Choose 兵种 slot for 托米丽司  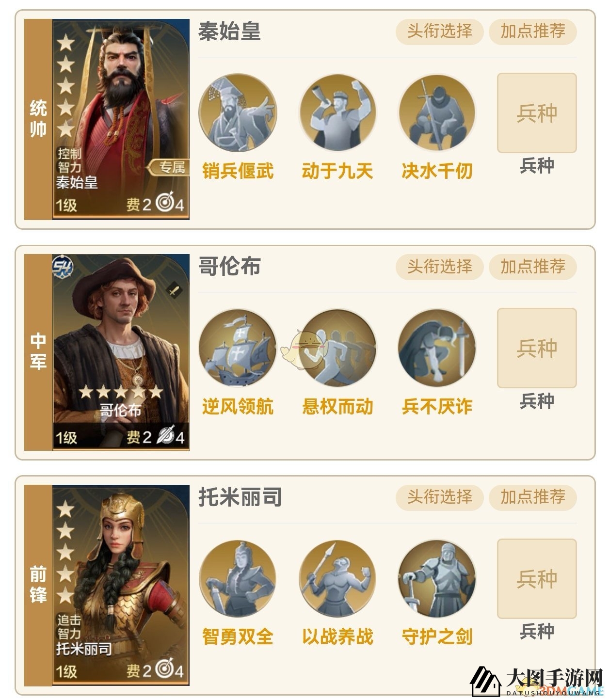[x=537, y=579]
